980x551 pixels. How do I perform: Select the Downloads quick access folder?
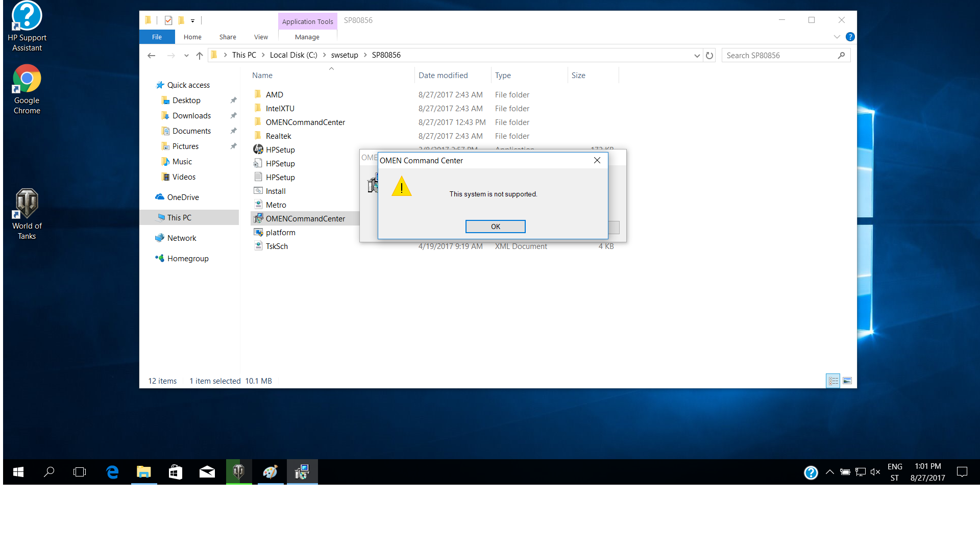click(x=191, y=116)
